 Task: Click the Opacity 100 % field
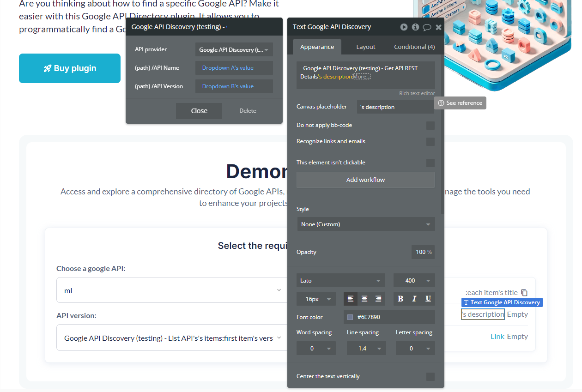[423, 252]
